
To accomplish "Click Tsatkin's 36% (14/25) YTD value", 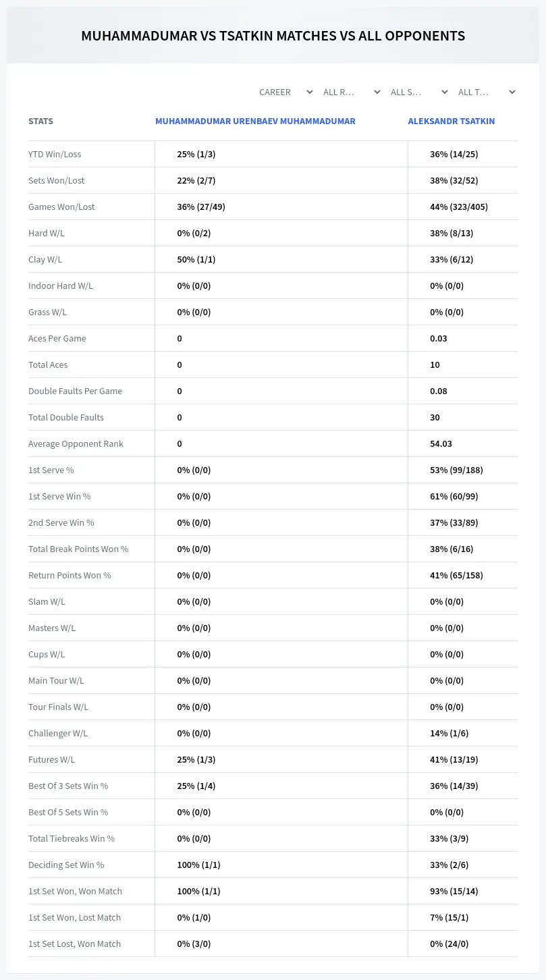I will pos(454,154).
